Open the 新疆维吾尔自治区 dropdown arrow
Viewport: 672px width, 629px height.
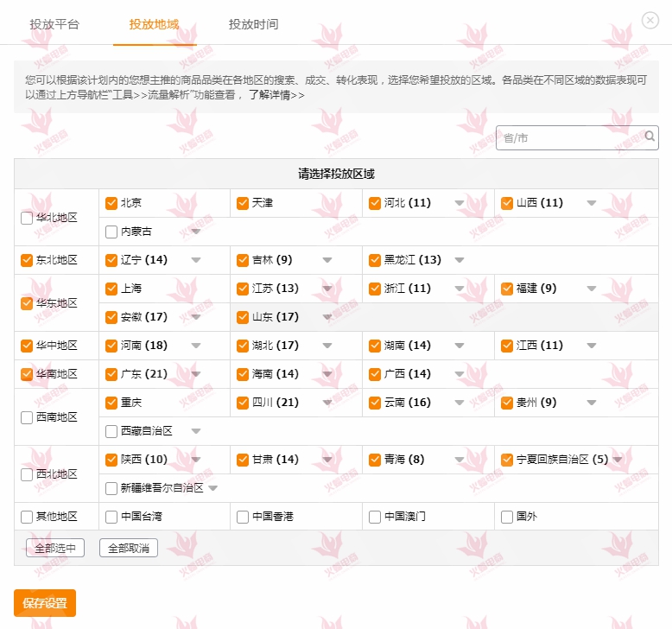coord(213,488)
